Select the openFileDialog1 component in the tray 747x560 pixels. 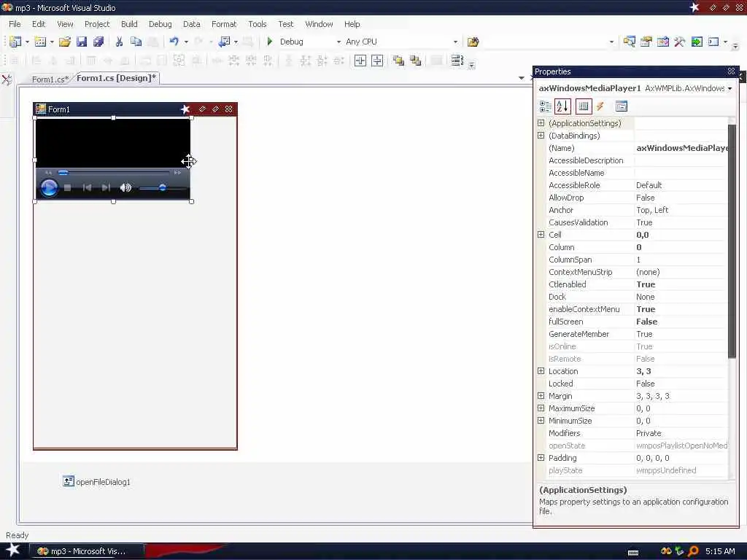click(96, 481)
